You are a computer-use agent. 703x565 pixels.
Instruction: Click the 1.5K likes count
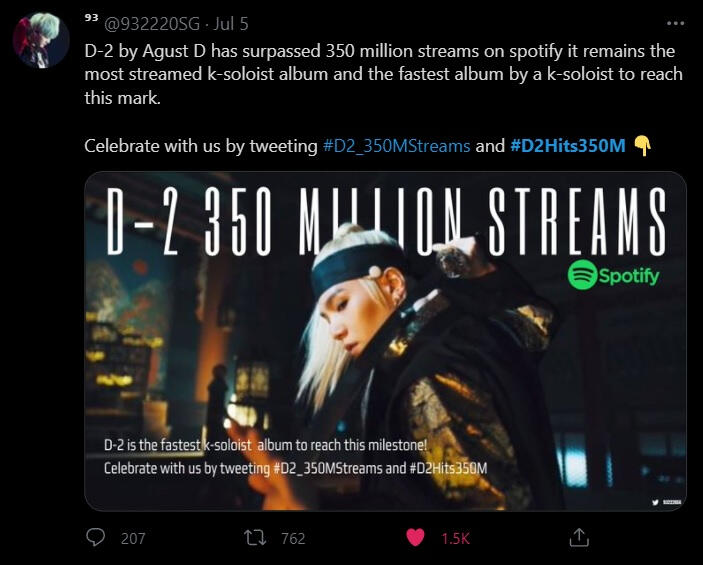coord(455,538)
